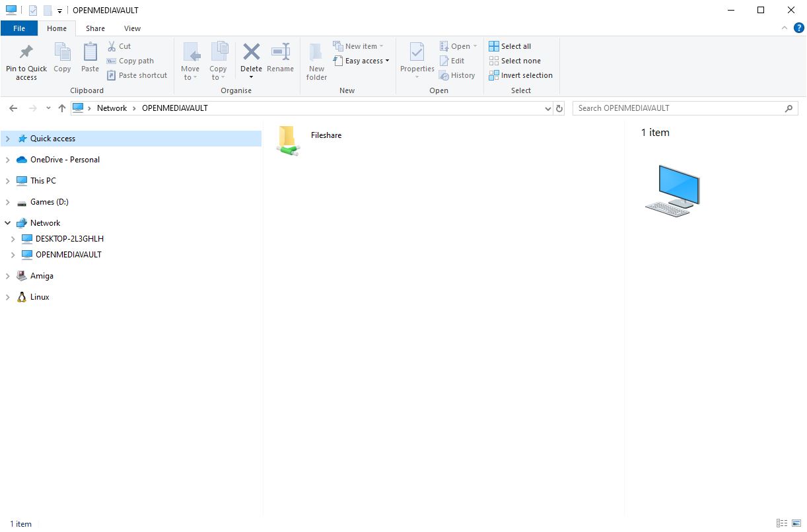Select Network in navigation pane
Screen dimensions: 807x532
tap(45, 223)
